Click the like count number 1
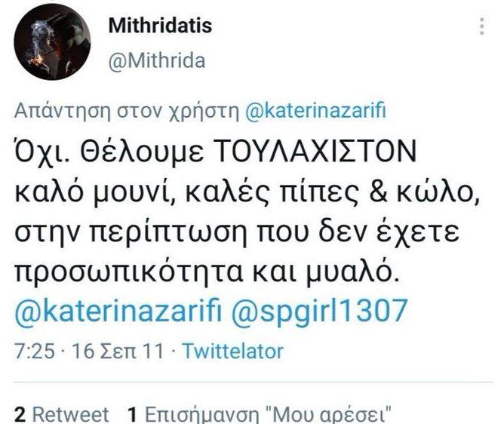This screenshot has height=424, width=504. pyautogui.click(x=133, y=415)
